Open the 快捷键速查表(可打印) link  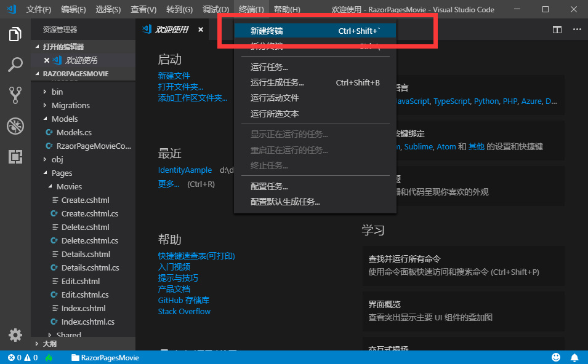click(196, 256)
